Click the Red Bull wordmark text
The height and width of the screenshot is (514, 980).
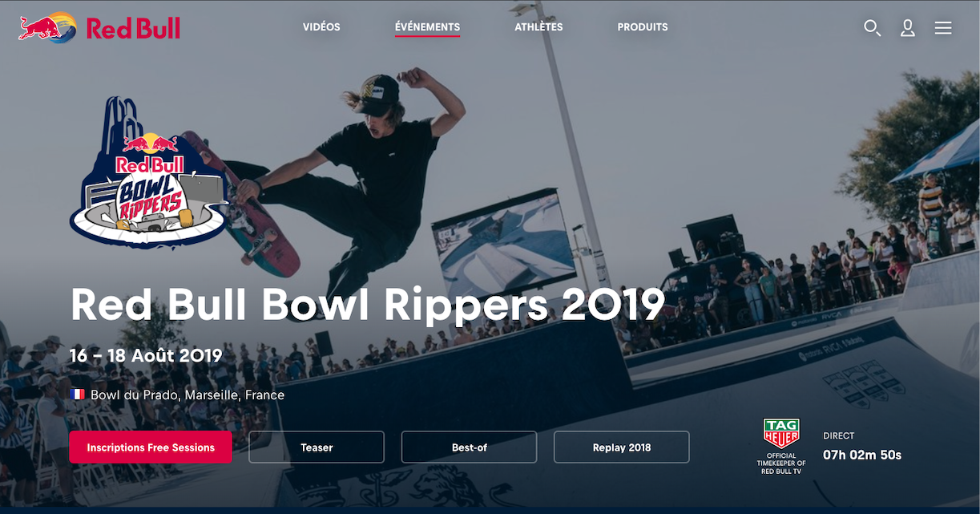click(x=133, y=29)
